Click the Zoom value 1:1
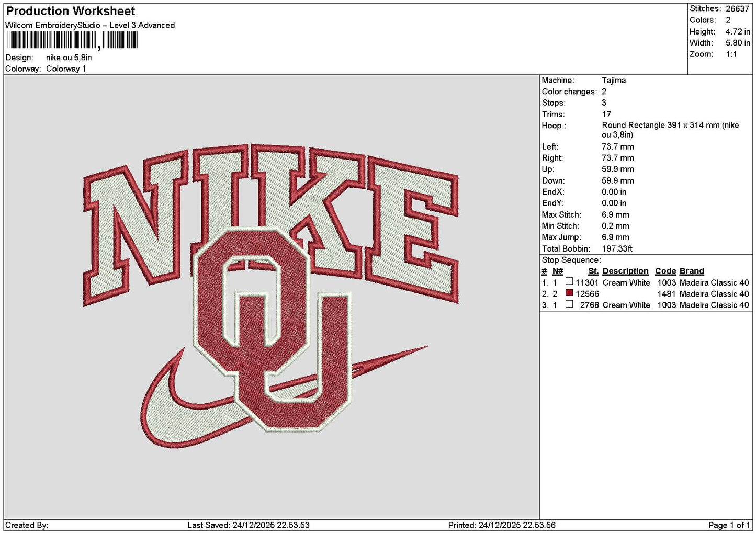Screen dimensions: 756x534 point(731,54)
